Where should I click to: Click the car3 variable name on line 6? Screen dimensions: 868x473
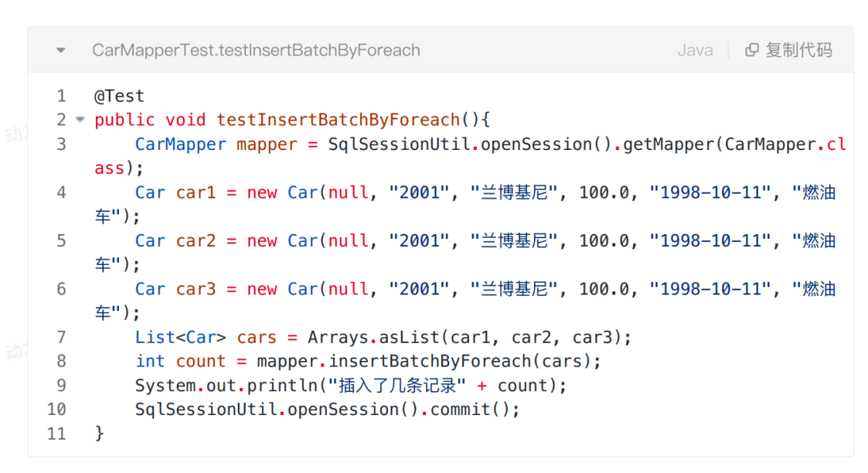(x=196, y=289)
